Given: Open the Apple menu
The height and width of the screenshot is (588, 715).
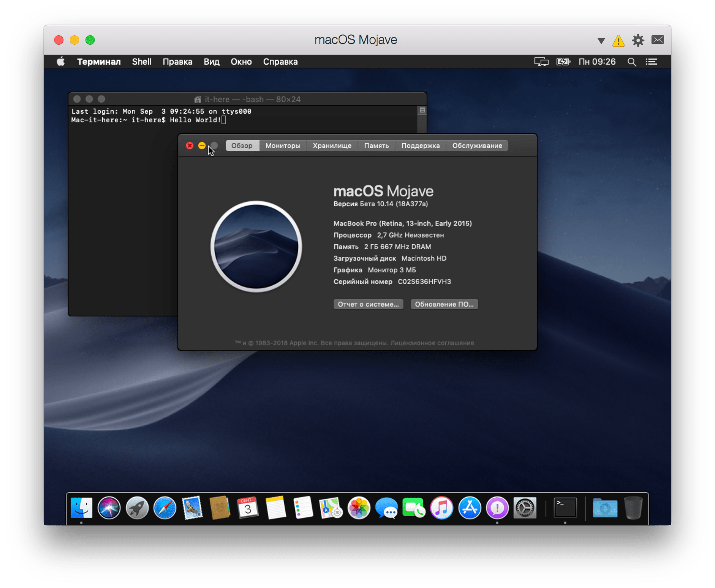Looking at the screenshot, I should 61,62.
